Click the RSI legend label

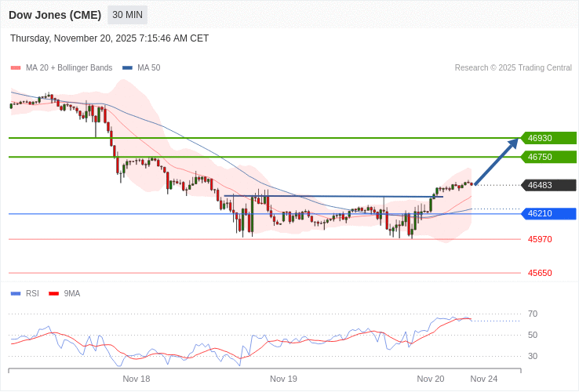pos(32,293)
